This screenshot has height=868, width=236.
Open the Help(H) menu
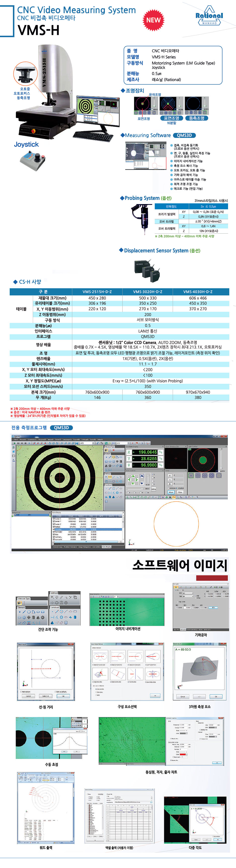[100, 439]
